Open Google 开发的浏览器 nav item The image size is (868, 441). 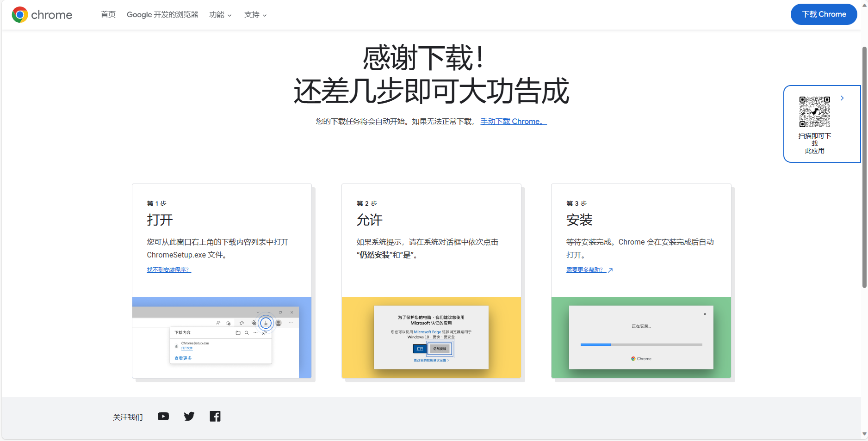point(162,15)
